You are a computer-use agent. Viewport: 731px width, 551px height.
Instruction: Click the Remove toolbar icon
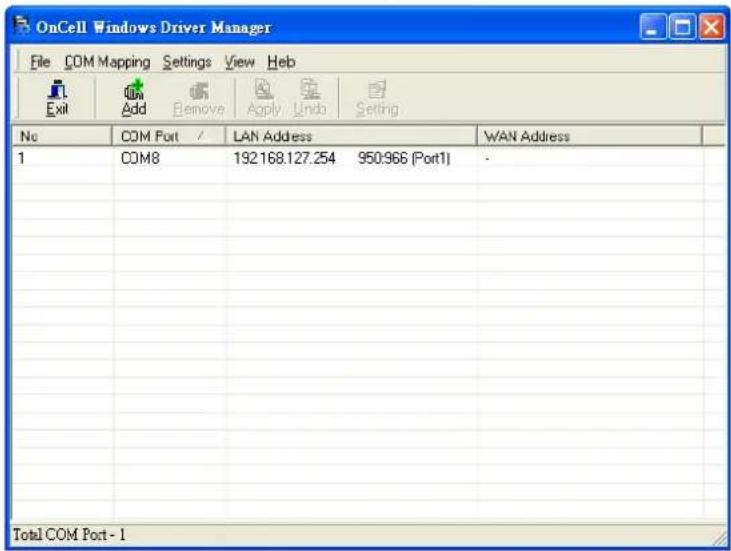click(199, 99)
